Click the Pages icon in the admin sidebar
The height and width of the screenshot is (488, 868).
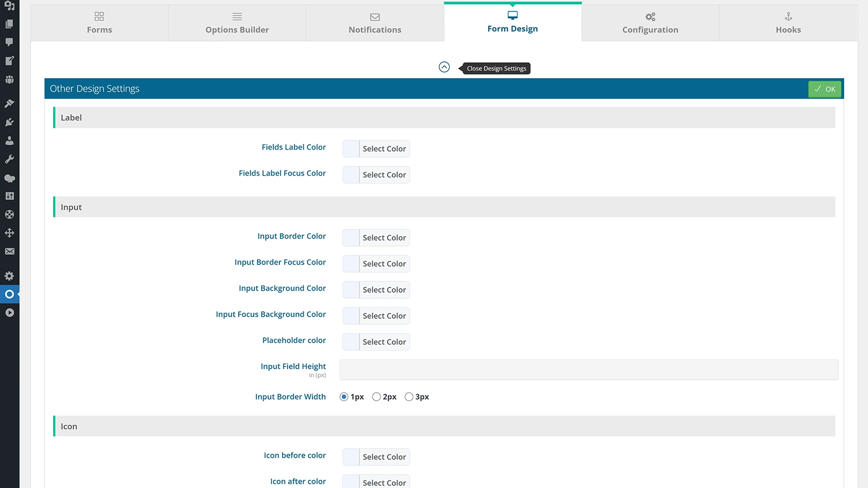(x=9, y=24)
